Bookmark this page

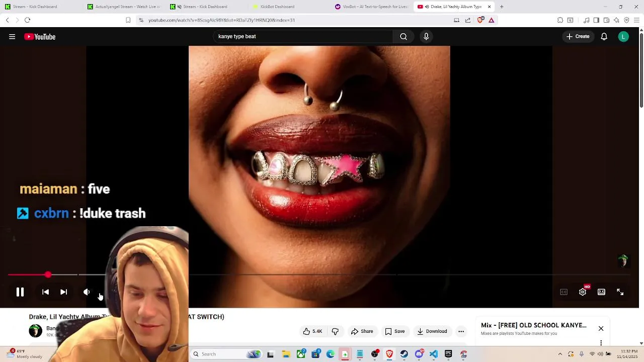pyautogui.click(x=128, y=20)
